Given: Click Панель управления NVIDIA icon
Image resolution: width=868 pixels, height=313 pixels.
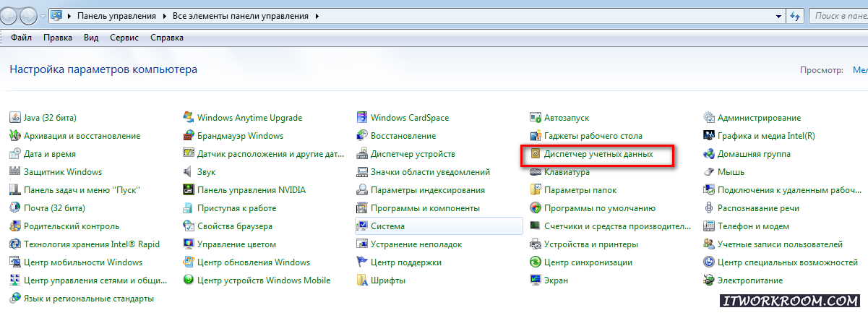Looking at the screenshot, I should 189,190.
